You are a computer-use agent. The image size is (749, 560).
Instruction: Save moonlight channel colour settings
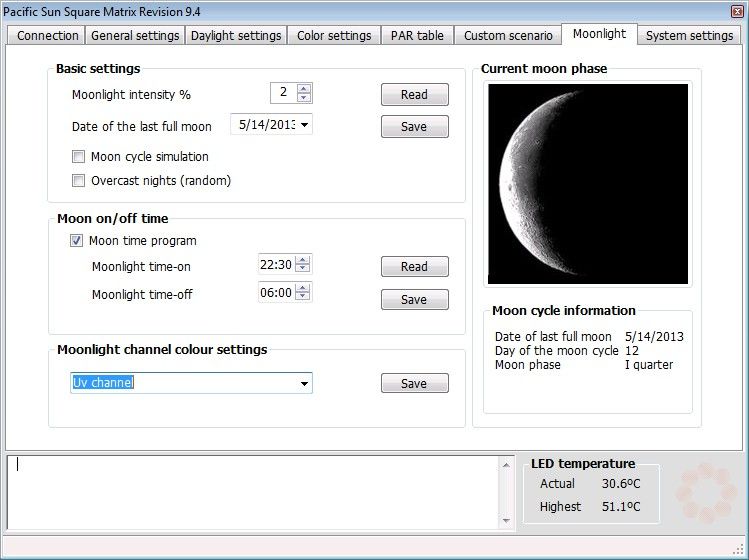tap(415, 383)
